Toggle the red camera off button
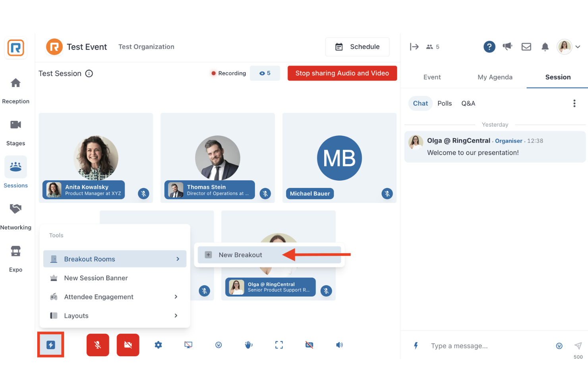 (128, 345)
